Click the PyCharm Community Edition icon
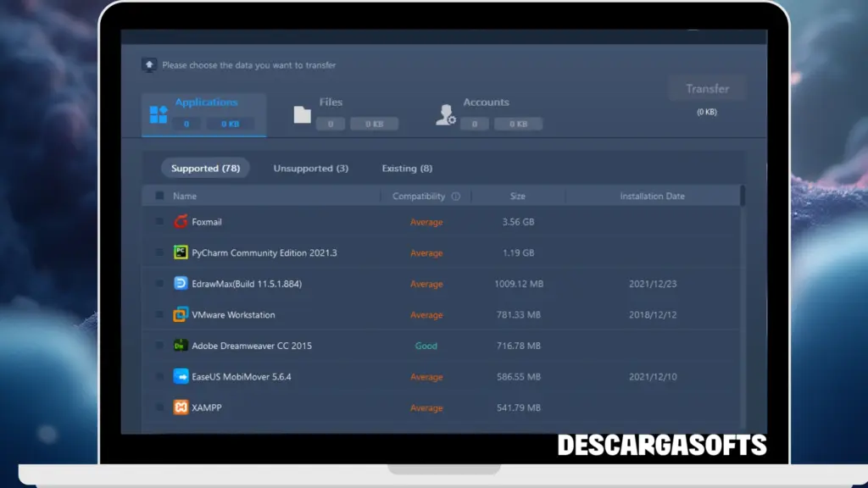This screenshot has height=488, width=868. coord(179,252)
